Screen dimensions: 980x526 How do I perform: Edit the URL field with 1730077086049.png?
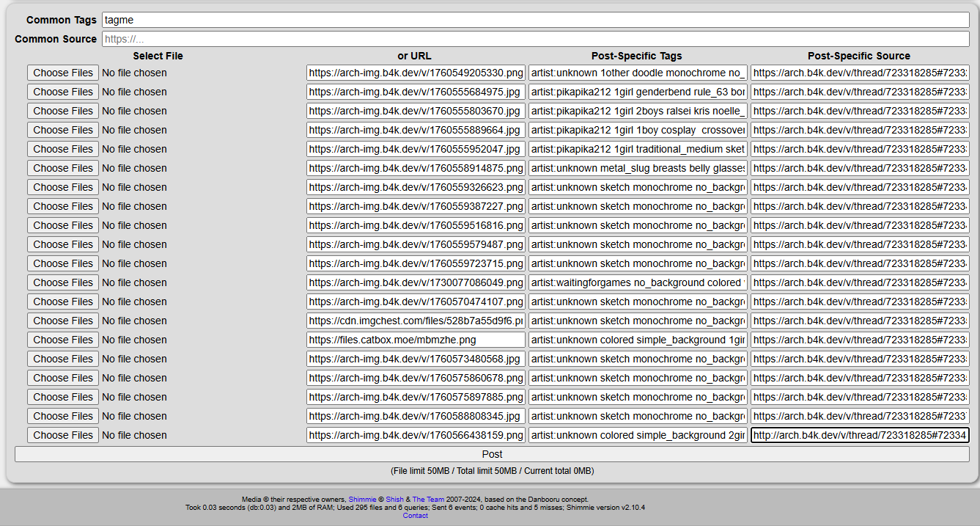pos(416,282)
